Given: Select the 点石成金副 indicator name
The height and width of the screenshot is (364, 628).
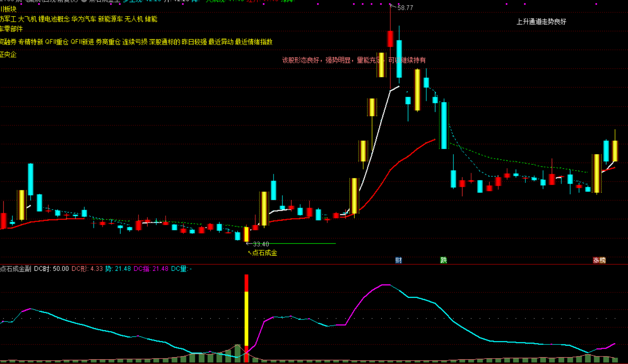Looking at the screenshot, I should pyautogui.click(x=16, y=269).
